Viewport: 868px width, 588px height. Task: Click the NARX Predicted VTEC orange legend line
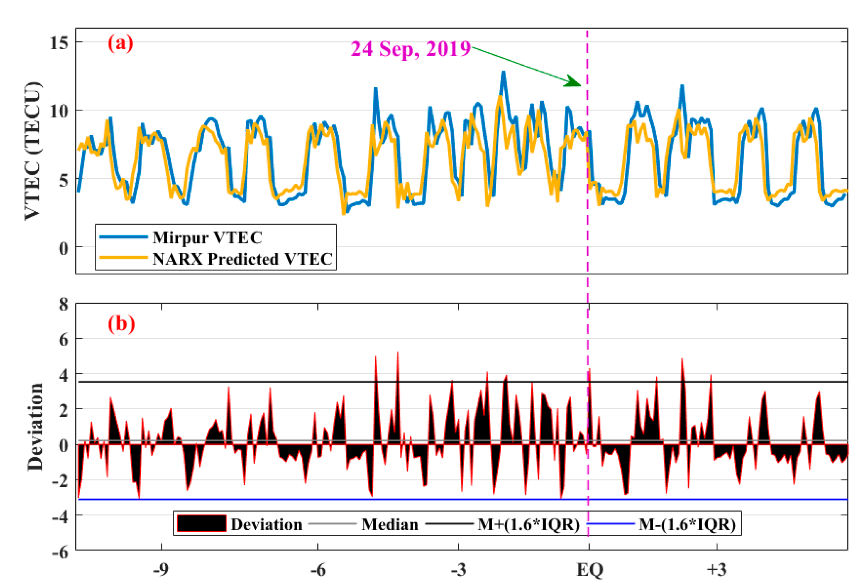(x=123, y=258)
